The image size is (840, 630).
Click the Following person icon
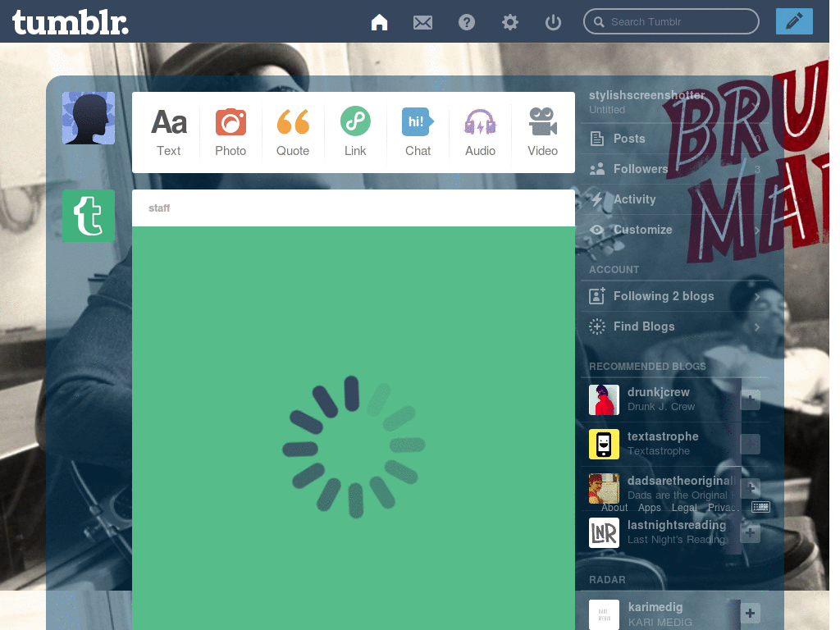coord(597,295)
